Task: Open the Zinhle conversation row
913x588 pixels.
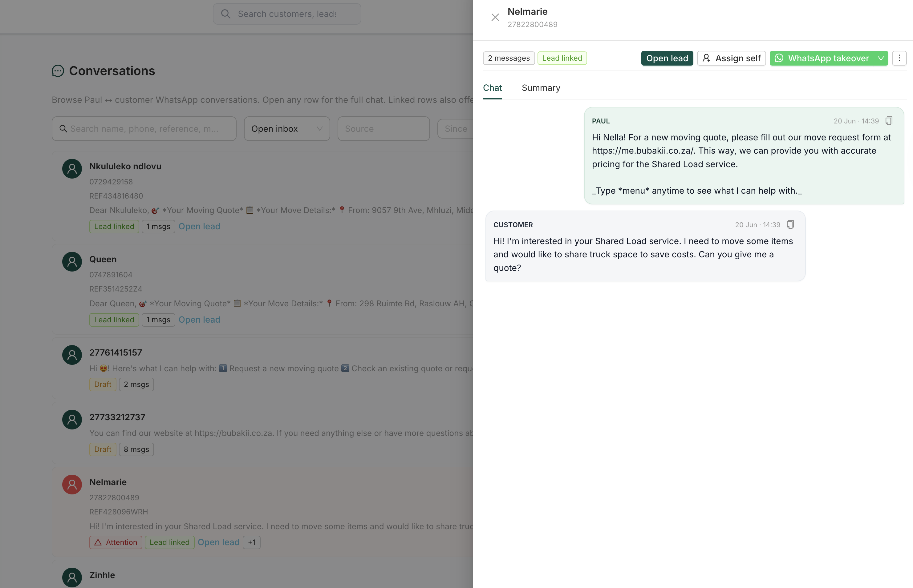Action: pyautogui.click(x=263, y=574)
